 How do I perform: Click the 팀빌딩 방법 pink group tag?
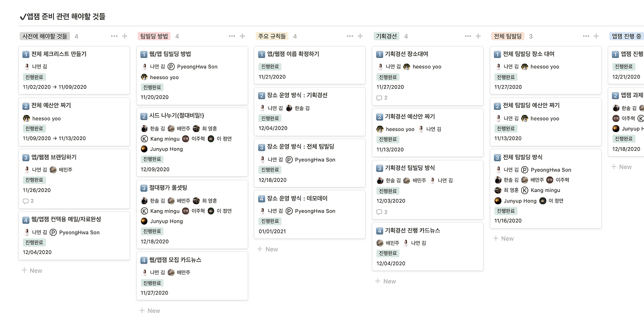pos(154,36)
